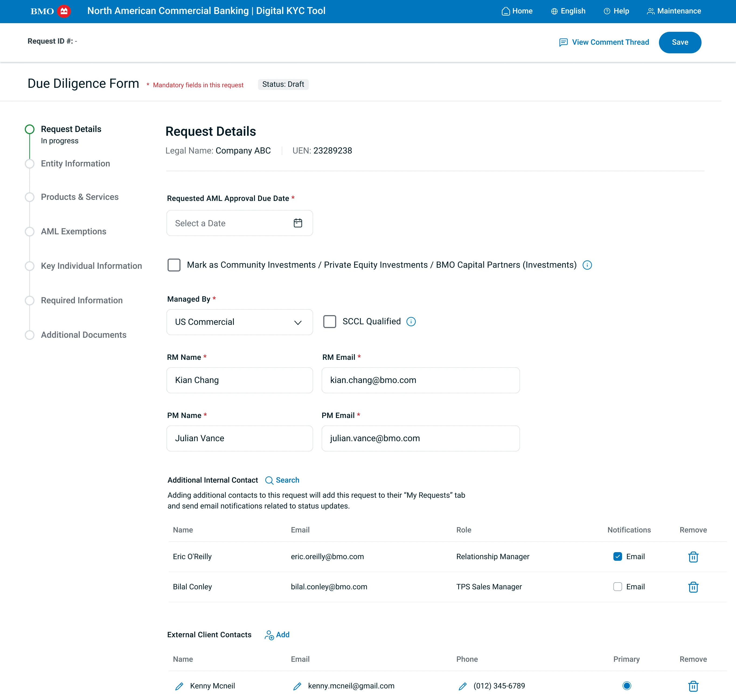The image size is (736, 700).
Task: Click info icon next to SCCL Qualified
Action: [411, 322]
